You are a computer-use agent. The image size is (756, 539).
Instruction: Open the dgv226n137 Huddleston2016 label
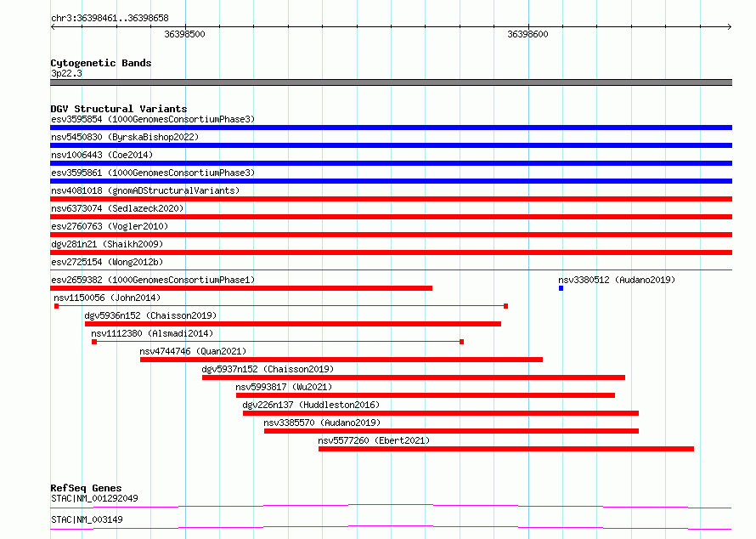click(311, 405)
